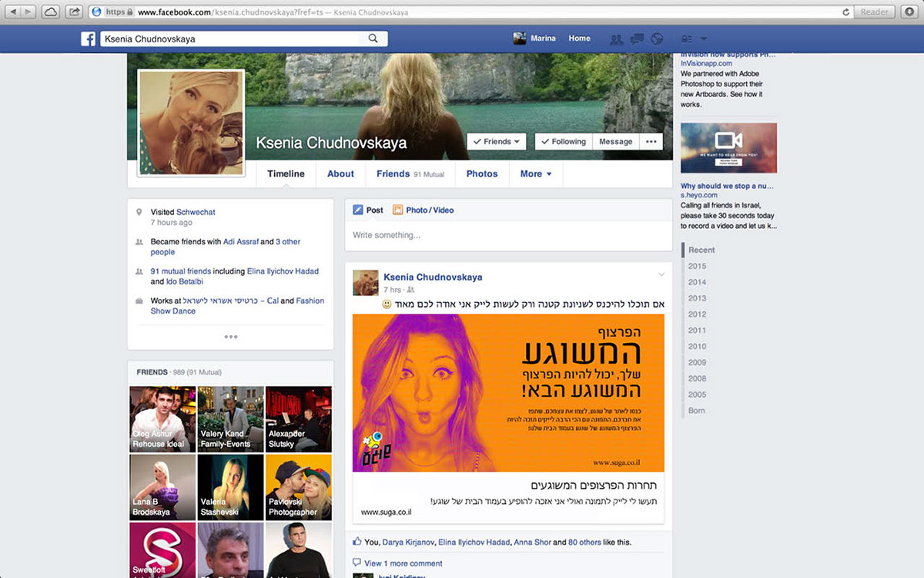Viewport: 924px width, 578px height.
Task: Go back with Safari's back arrow
Action: tap(12, 12)
